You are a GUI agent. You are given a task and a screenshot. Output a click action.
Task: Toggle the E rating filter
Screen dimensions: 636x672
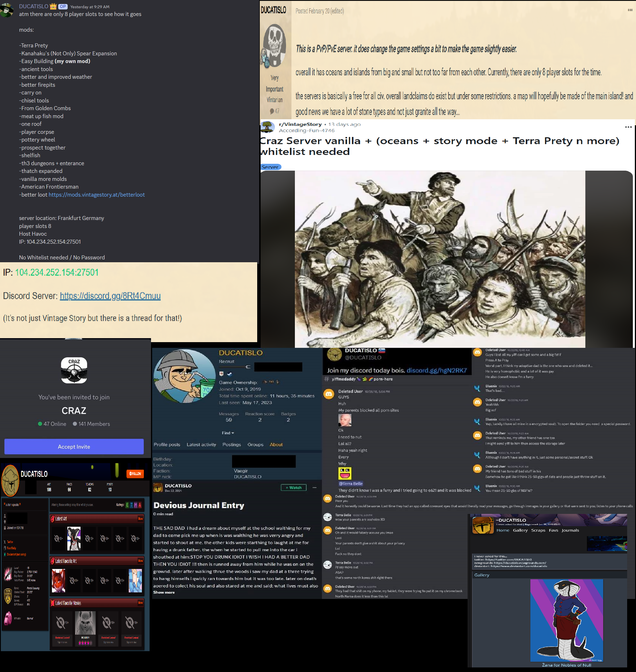coord(127,505)
